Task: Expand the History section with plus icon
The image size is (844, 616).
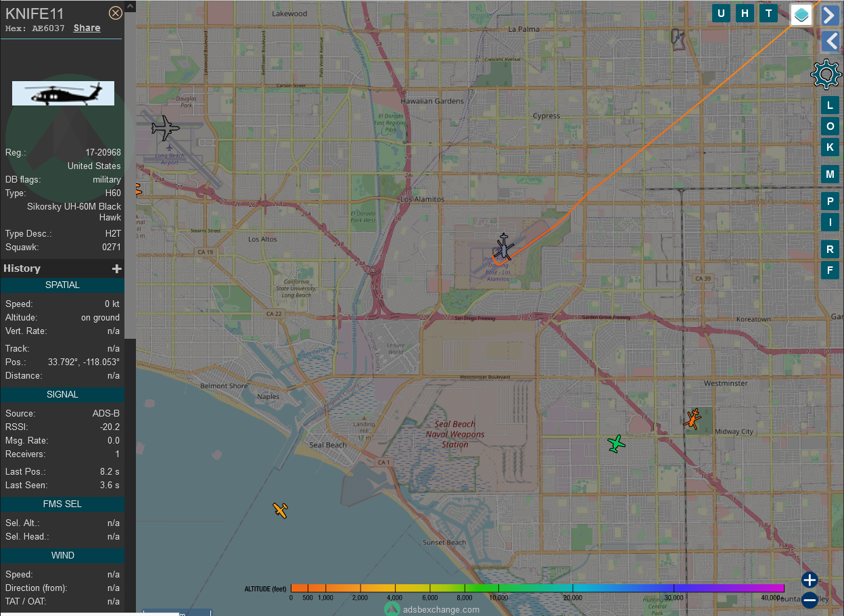Action: [116, 268]
